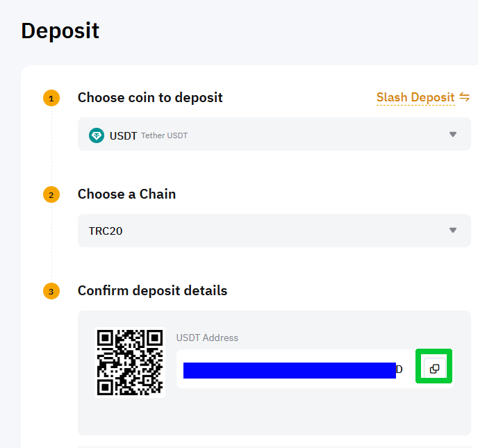Expand the chain selector arrow

click(x=453, y=230)
